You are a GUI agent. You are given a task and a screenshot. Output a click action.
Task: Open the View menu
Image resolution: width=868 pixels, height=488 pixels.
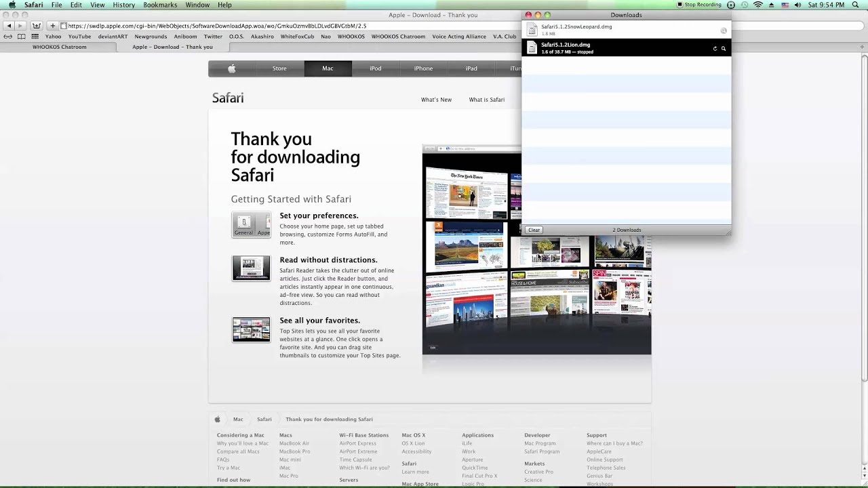tap(98, 5)
